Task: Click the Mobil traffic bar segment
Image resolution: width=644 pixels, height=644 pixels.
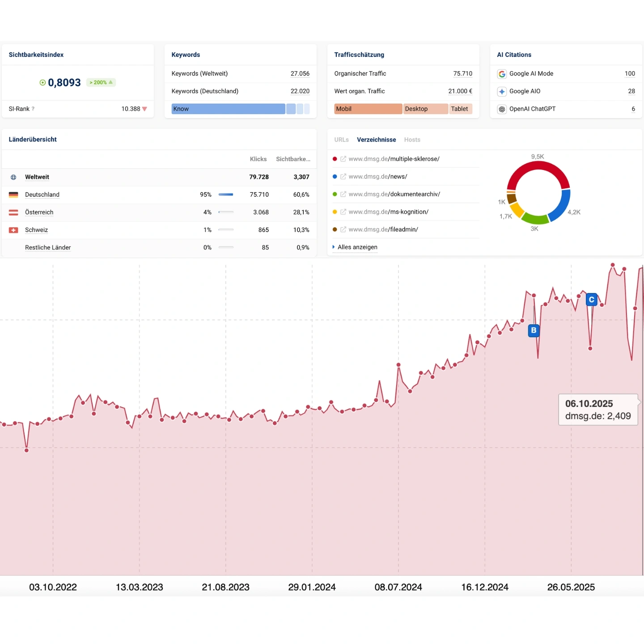Action: [368, 109]
